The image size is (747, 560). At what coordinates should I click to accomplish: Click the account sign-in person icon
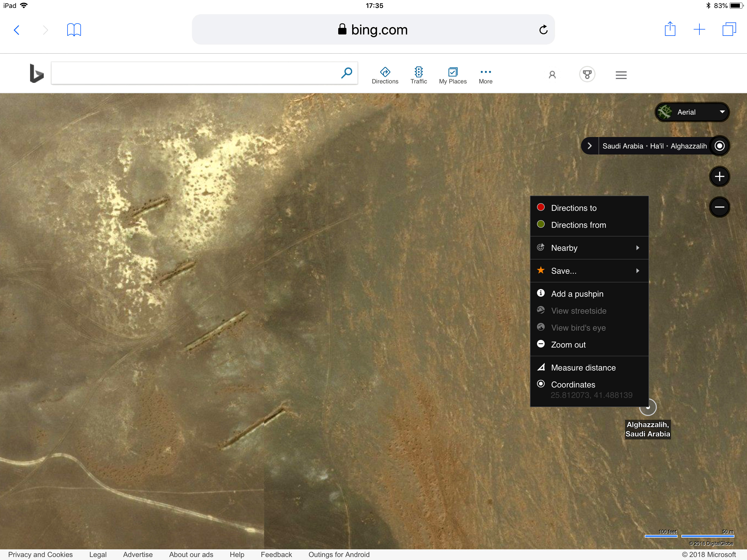coord(552,75)
